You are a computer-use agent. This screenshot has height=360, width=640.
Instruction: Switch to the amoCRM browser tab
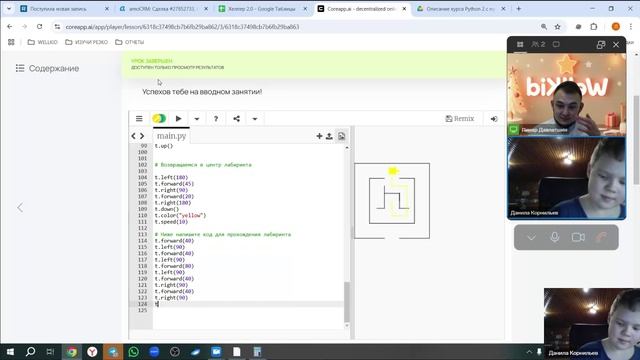pyautogui.click(x=163, y=9)
